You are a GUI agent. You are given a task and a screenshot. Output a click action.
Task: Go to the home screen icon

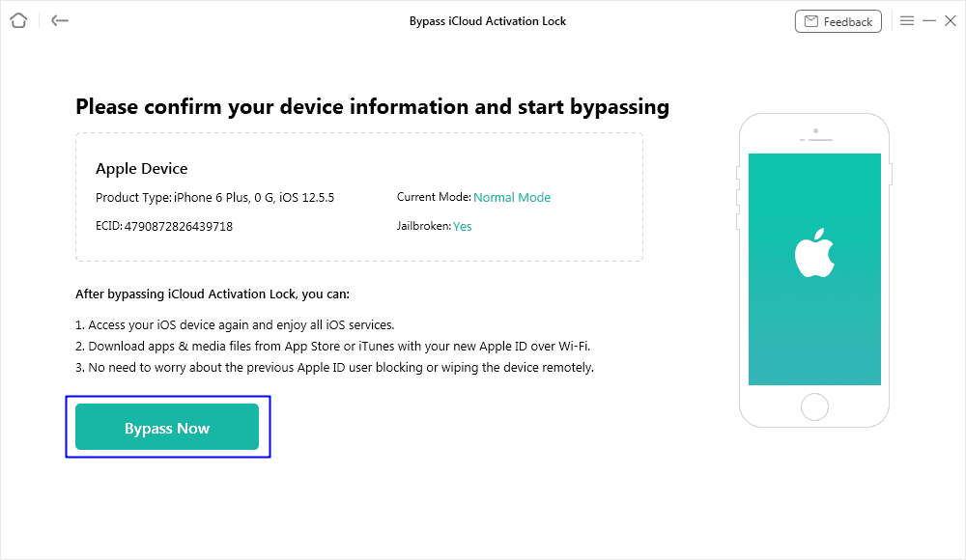coord(18,21)
